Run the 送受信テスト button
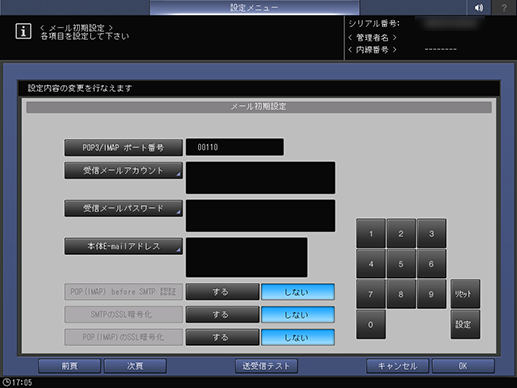This screenshot has height=388, width=517. 266,366
